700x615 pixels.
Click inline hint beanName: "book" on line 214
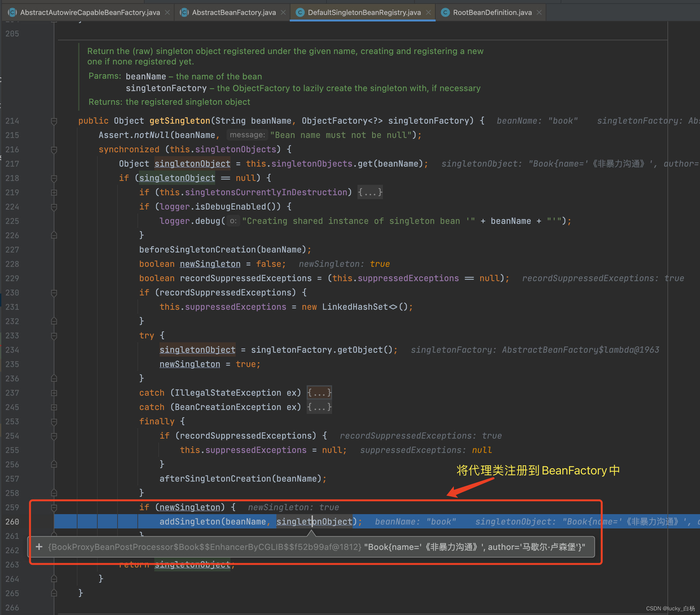(537, 121)
